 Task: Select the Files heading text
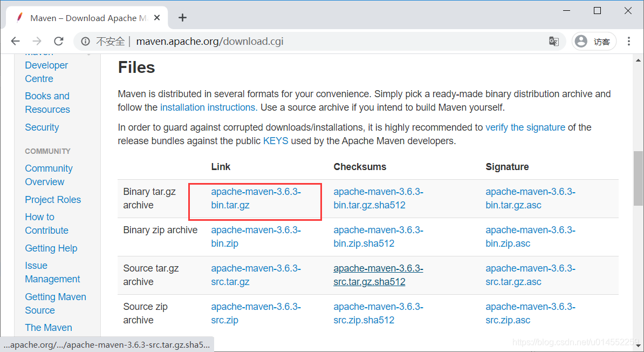tap(136, 67)
